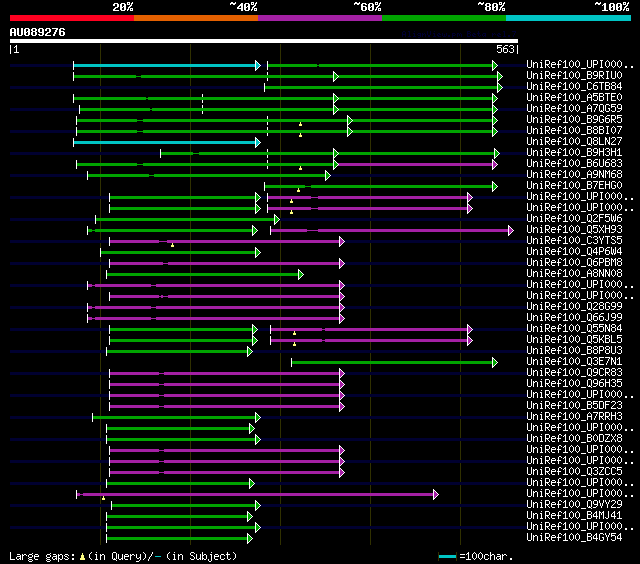
Task: Select the UniRef100_A7QG59 label
Action: [x=574, y=109]
